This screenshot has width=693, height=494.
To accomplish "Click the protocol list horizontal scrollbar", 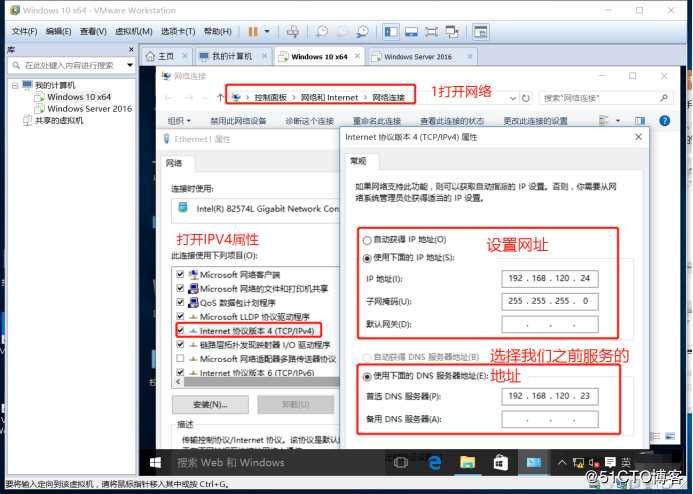I will 261,381.
